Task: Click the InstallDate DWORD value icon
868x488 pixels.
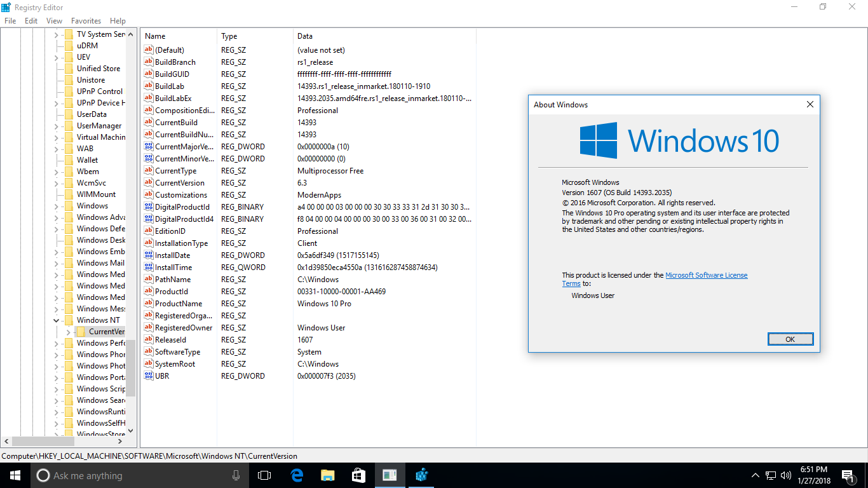Action: tap(149, 255)
